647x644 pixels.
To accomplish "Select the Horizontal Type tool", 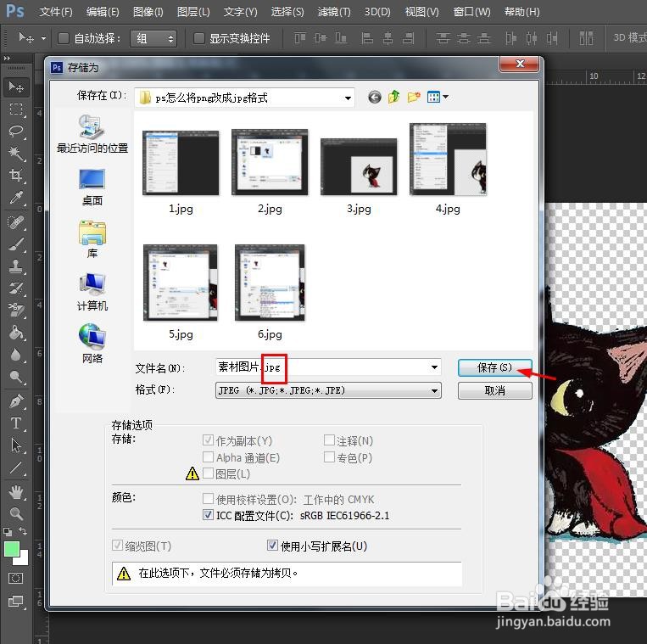I will (x=16, y=423).
